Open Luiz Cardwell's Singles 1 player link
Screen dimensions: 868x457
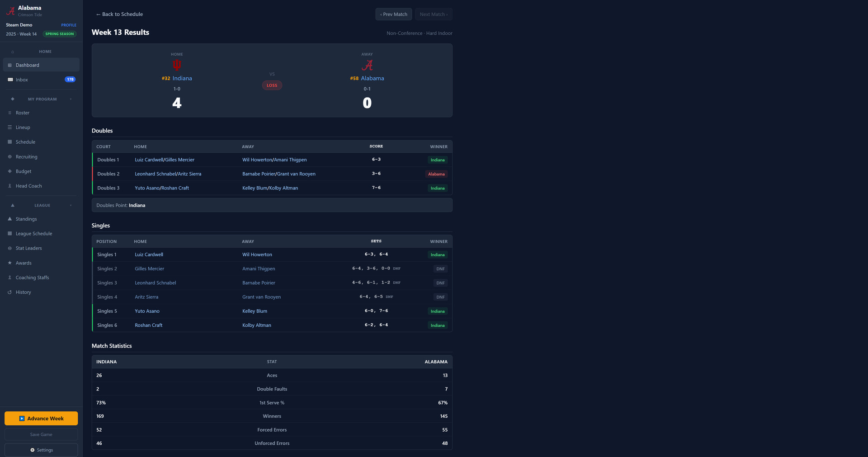[149, 255]
